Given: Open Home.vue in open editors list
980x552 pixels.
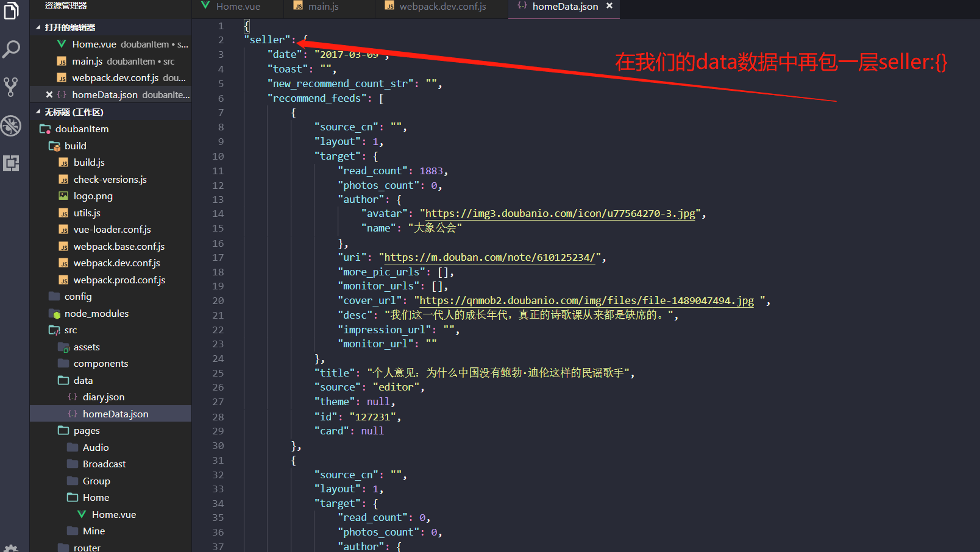Looking at the screenshot, I should point(111,44).
